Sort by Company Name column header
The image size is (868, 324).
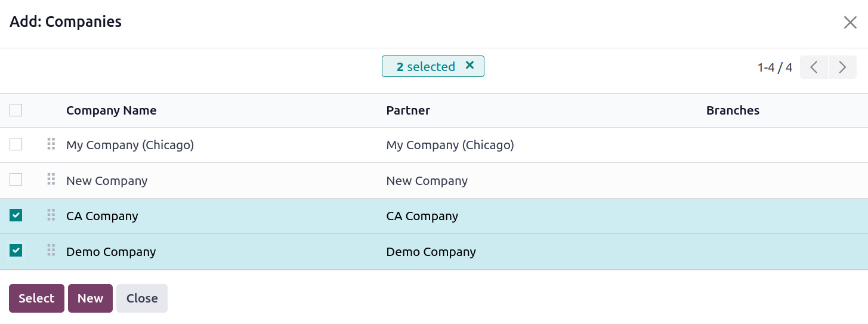click(112, 110)
